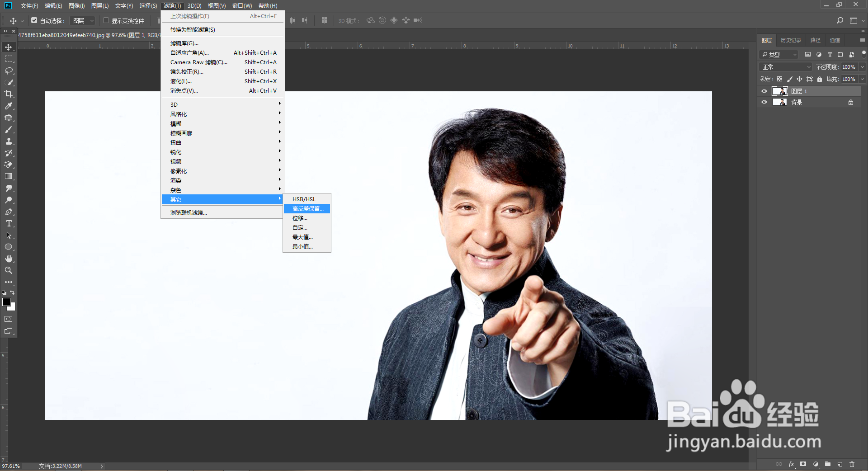868x471 pixels.
Task: Select the Gradient tool
Action: click(9, 176)
